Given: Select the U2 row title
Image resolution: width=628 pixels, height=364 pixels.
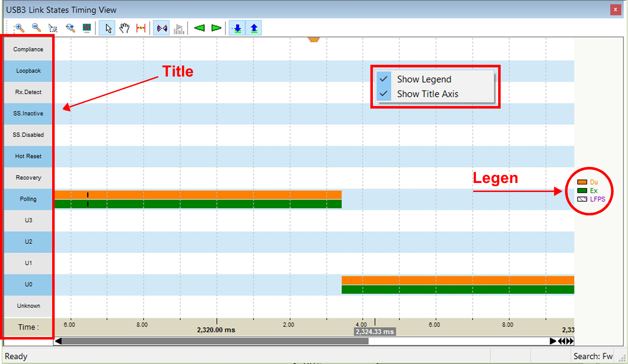Looking at the screenshot, I should click(x=28, y=241).
